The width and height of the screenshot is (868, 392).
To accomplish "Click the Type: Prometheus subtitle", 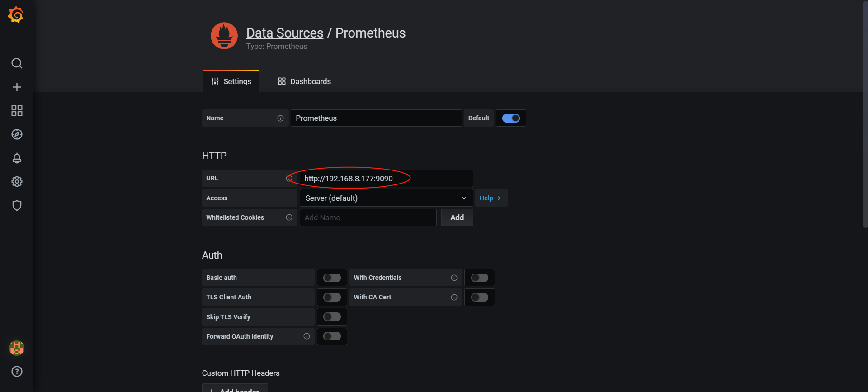I will pyautogui.click(x=277, y=46).
